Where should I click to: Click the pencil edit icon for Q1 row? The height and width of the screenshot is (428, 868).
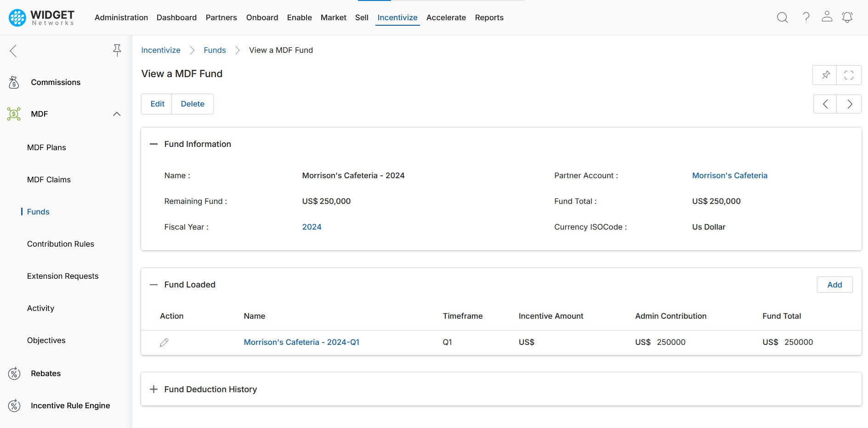pyautogui.click(x=164, y=342)
